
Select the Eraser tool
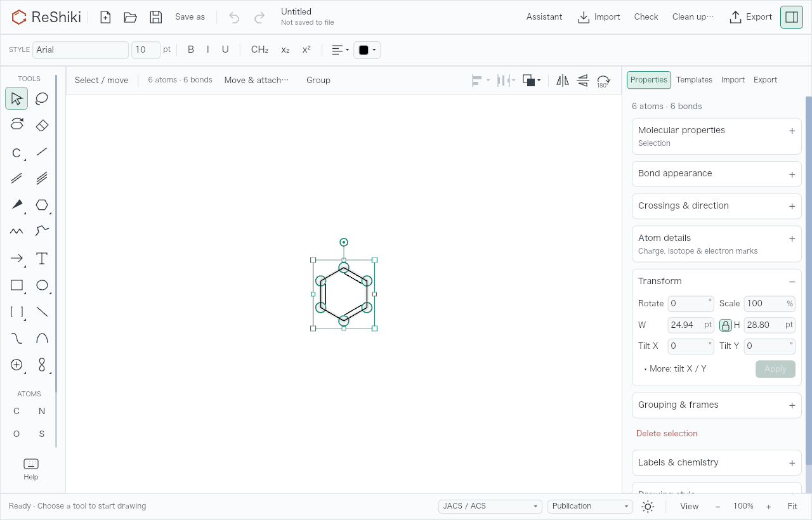coord(42,125)
